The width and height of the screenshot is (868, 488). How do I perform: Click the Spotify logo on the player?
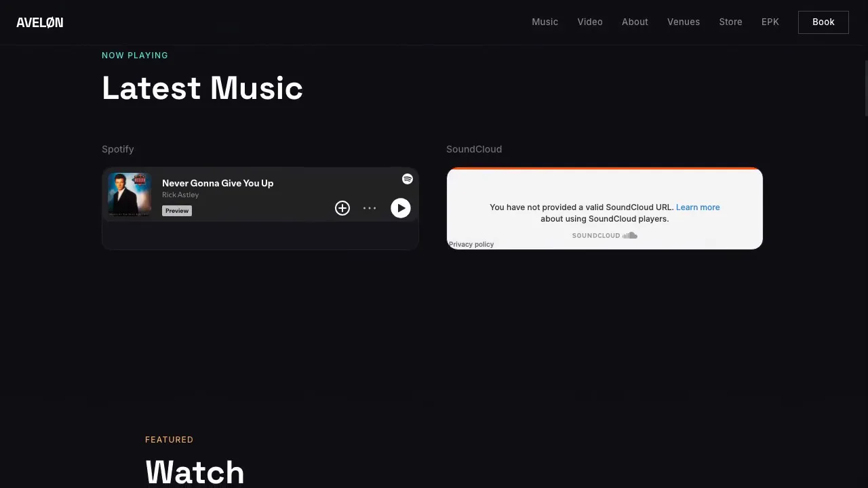point(408,179)
